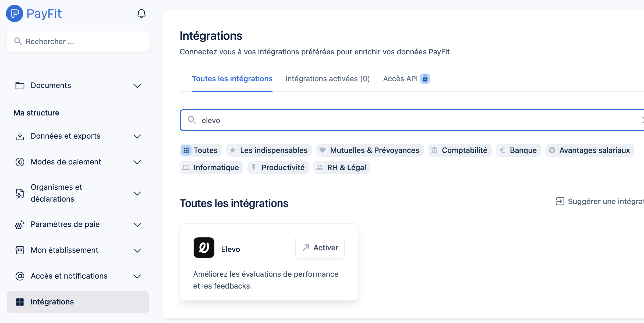This screenshot has width=644, height=323.
Task: Focus the Rechercher sidebar search field
Action: [x=78, y=41]
